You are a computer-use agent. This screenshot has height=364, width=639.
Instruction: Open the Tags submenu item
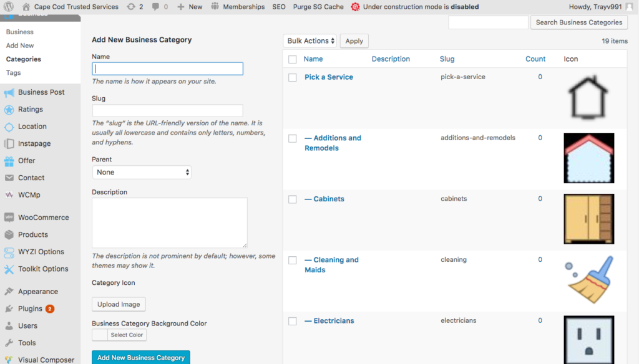click(13, 73)
